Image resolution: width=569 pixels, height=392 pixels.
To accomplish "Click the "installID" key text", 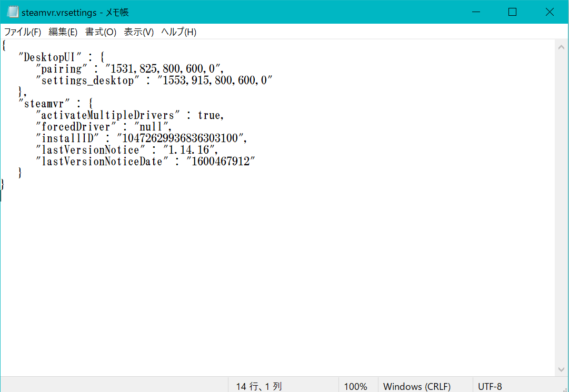I will [x=67, y=138].
